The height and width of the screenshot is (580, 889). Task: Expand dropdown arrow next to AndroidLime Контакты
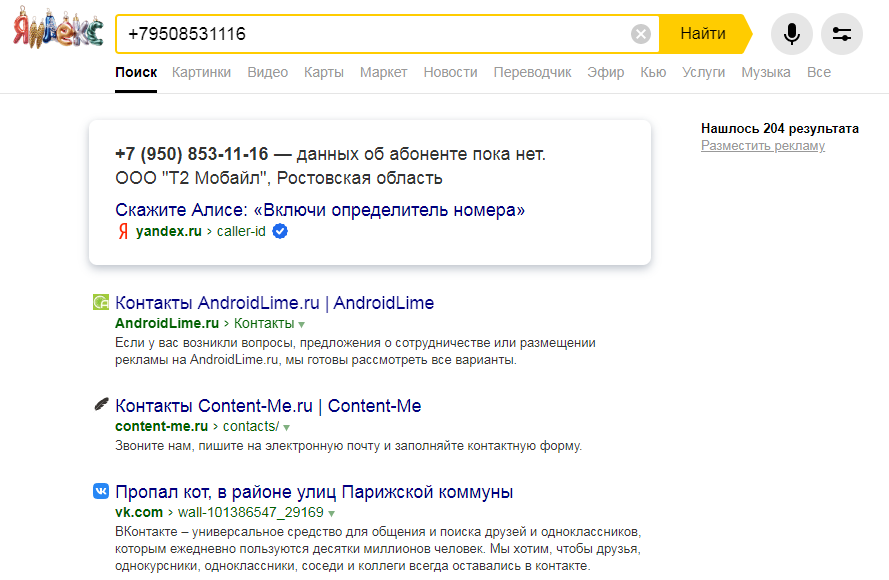pos(302,325)
